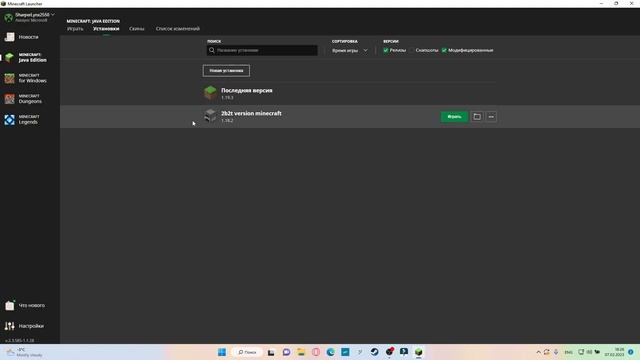Screen dimensions: 640x360
Task: Click the Minecraft Launcher taskbar icon
Action: pos(418,352)
